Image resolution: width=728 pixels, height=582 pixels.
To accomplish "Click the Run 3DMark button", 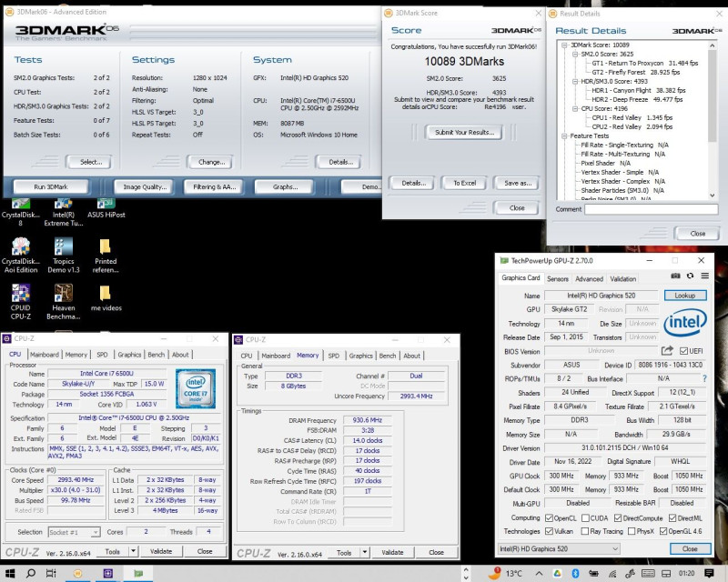I will [51, 186].
